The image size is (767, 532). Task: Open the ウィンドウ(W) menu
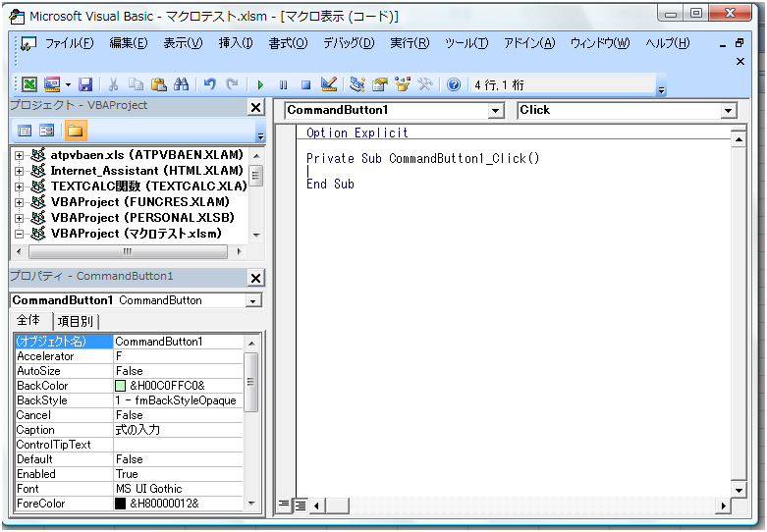click(x=600, y=43)
